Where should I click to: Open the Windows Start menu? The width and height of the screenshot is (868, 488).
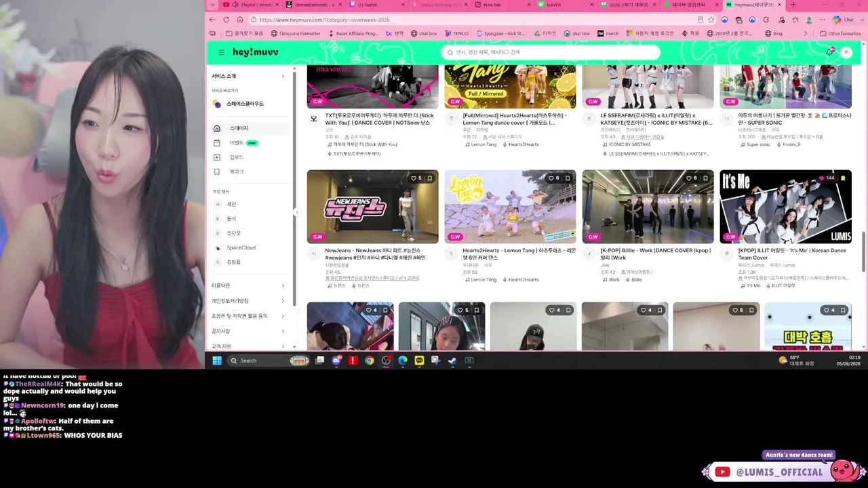click(217, 361)
